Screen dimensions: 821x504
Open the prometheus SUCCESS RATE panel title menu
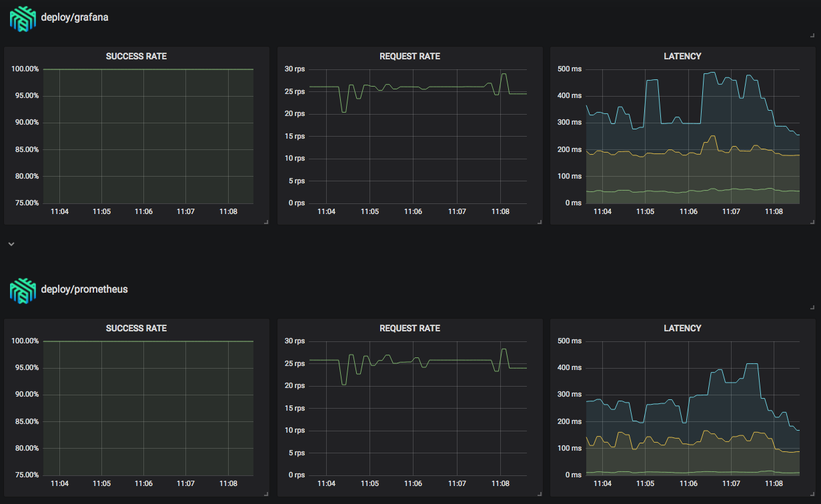click(x=136, y=328)
